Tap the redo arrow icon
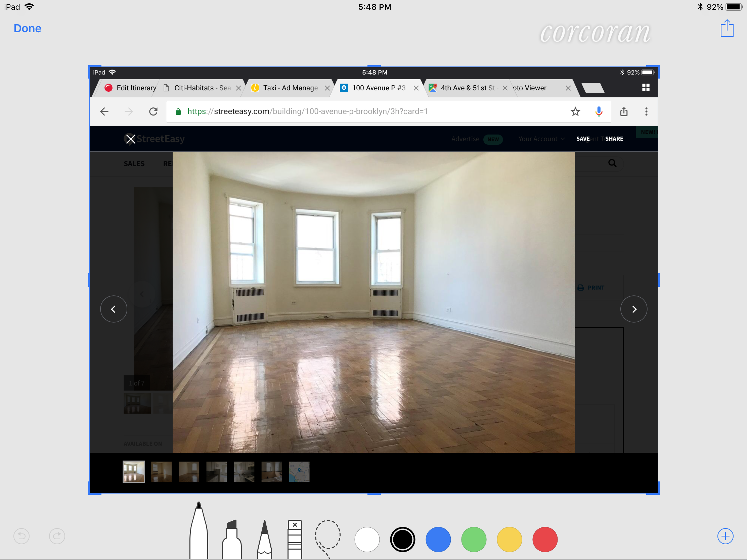The image size is (747, 560). click(57, 536)
